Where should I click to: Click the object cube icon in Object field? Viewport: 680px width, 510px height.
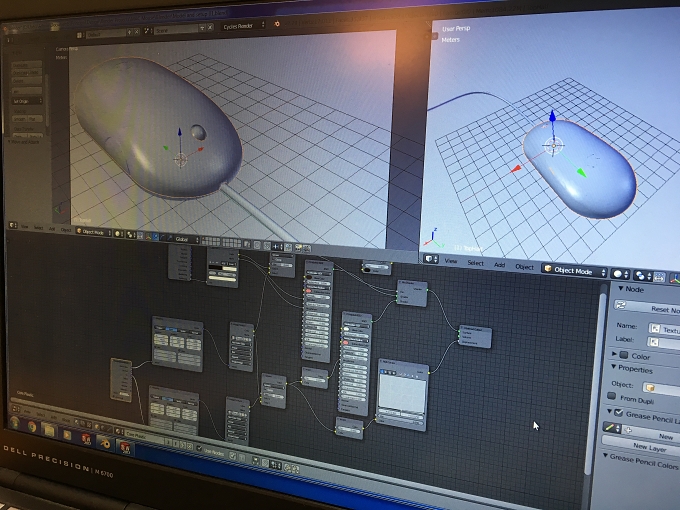(650, 387)
